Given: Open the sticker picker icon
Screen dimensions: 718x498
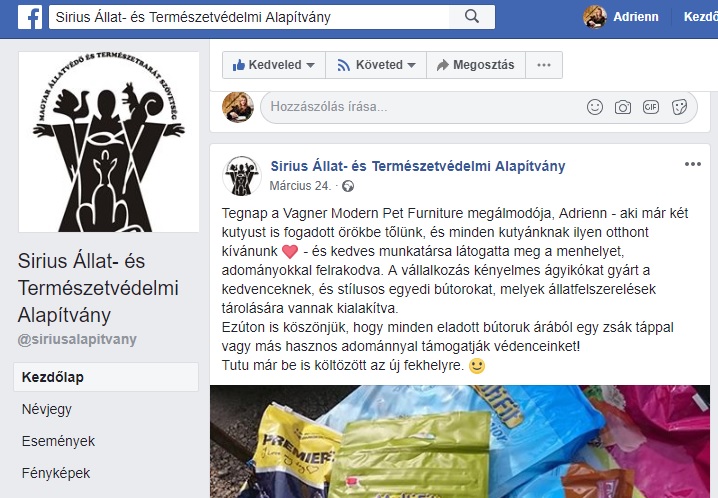Looking at the screenshot, I should coord(679,107).
